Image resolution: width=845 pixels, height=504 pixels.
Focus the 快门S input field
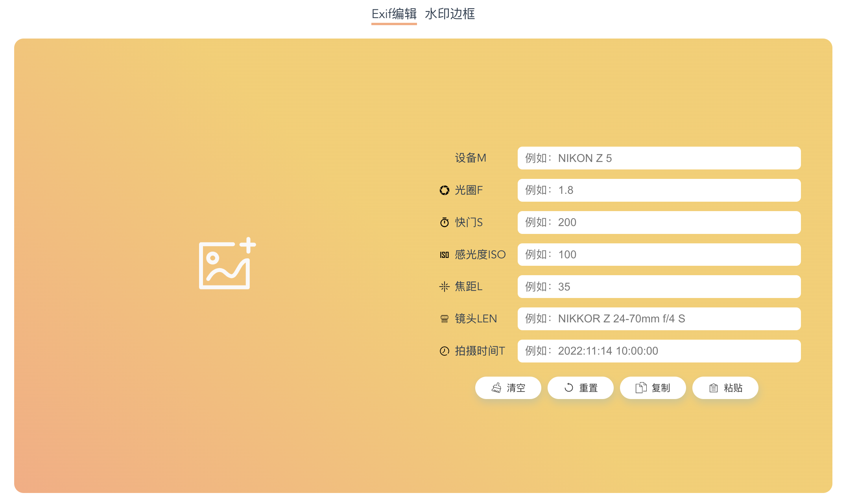tap(659, 223)
